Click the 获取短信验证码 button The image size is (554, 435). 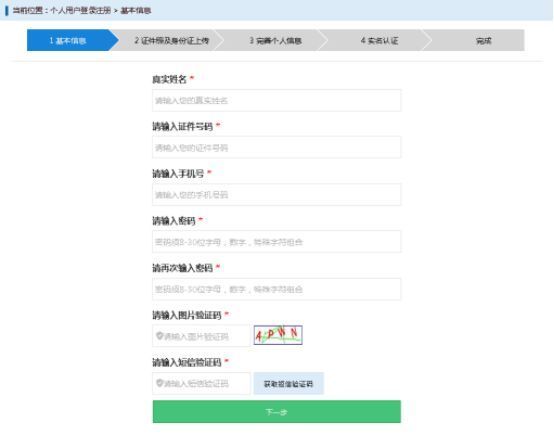[x=288, y=383]
